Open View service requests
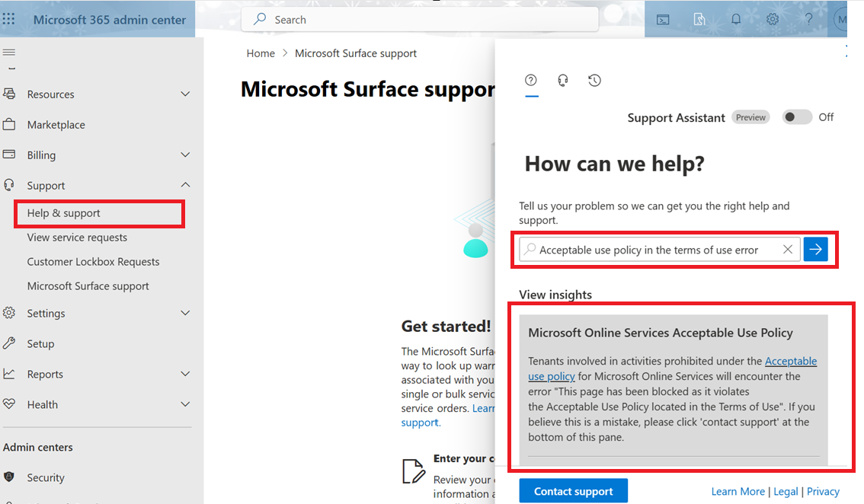 77,238
